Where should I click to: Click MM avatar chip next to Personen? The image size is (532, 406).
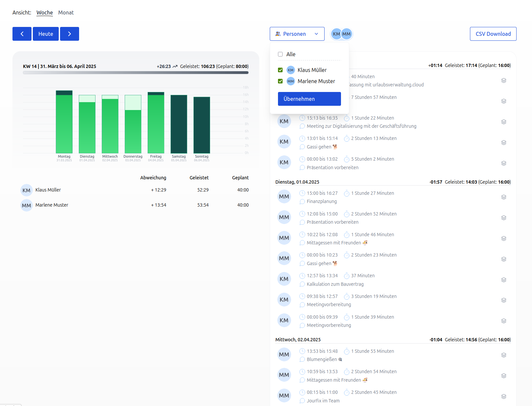pos(347,34)
